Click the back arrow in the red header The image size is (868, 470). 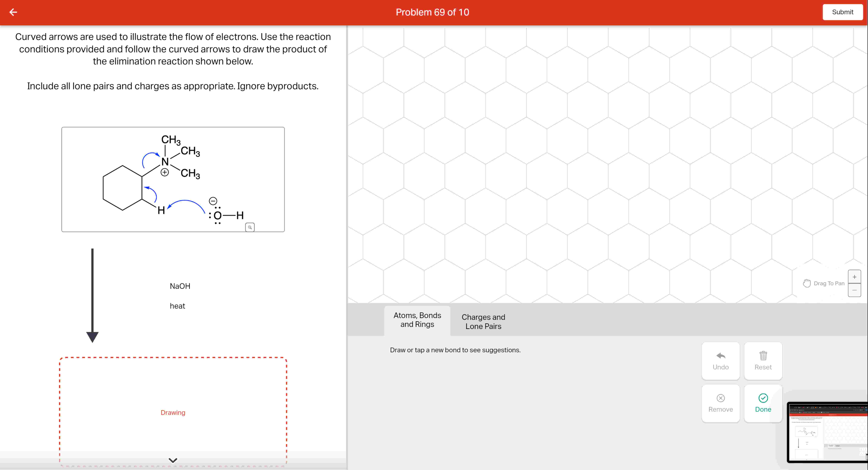coord(13,12)
